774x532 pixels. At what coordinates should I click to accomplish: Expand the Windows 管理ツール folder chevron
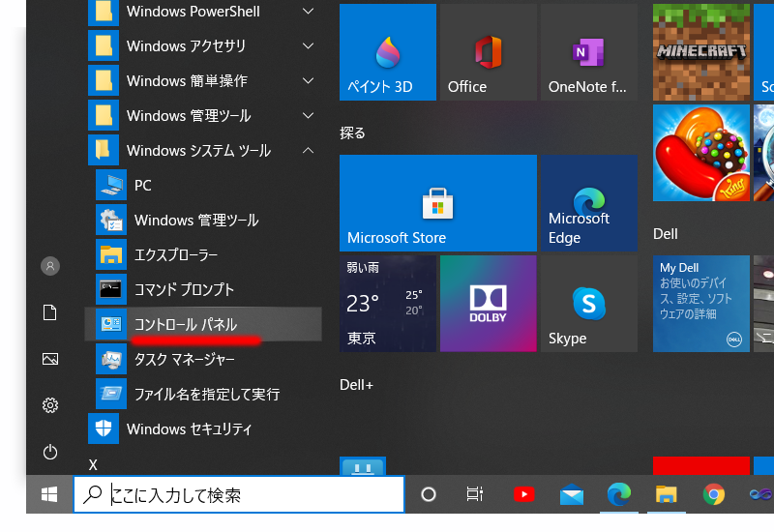pos(308,115)
